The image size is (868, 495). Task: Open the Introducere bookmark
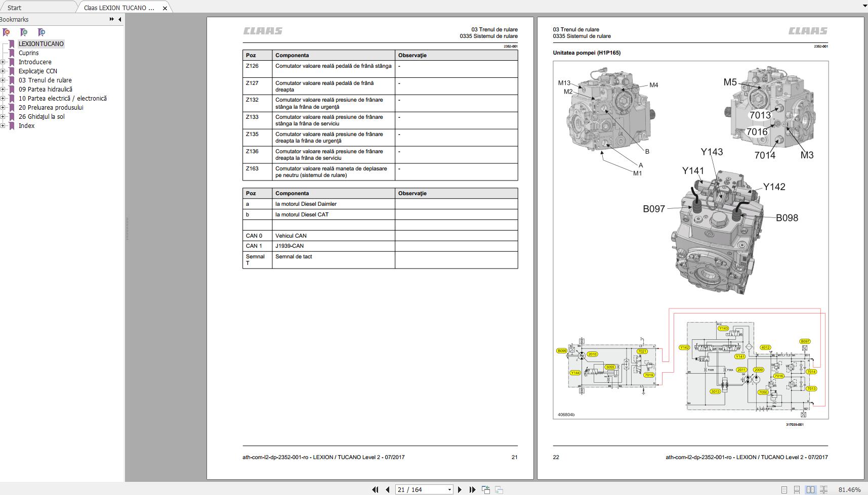pos(35,62)
